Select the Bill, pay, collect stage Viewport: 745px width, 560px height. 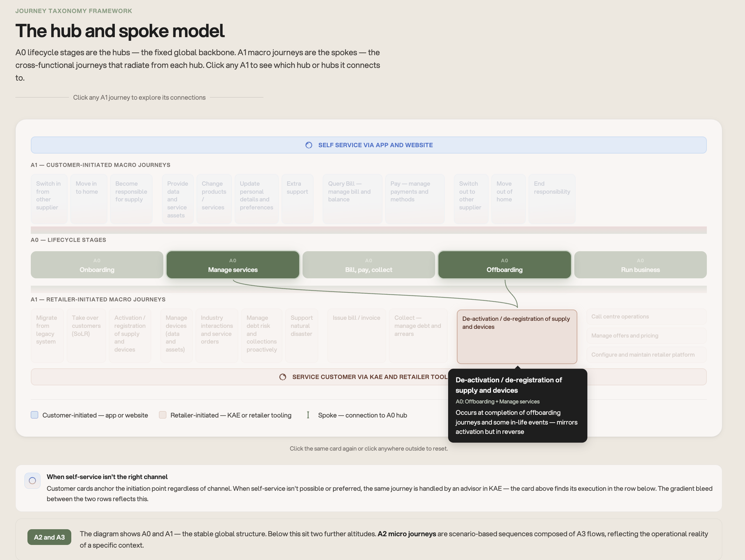tap(369, 265)
